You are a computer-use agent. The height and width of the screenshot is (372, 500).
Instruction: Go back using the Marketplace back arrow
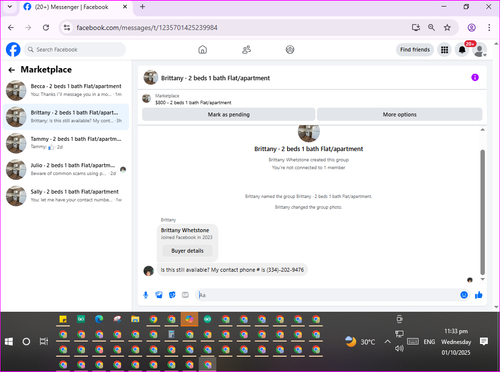[x=12, y=70]
